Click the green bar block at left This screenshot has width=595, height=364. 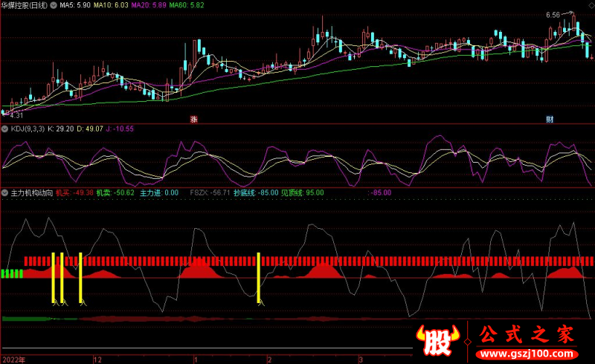point(12,273)
